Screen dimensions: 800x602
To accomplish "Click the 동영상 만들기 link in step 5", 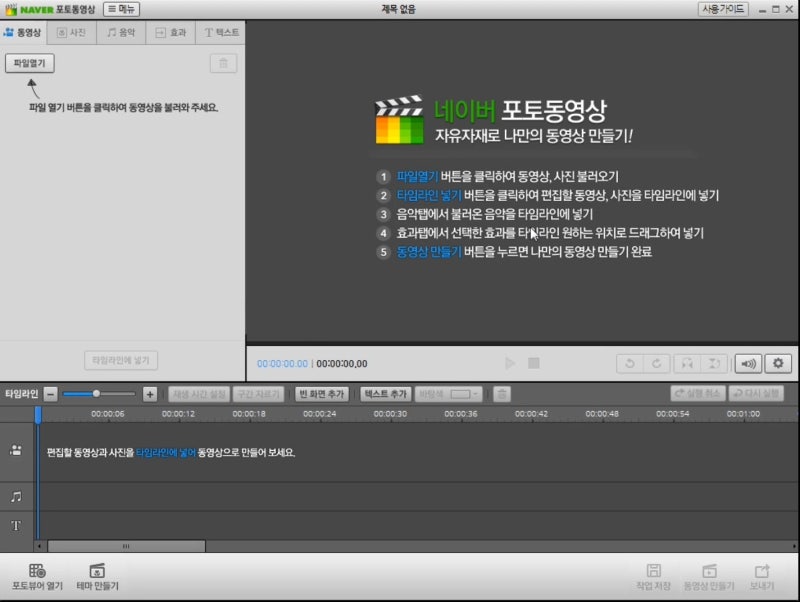I will (x=429, y=252).
